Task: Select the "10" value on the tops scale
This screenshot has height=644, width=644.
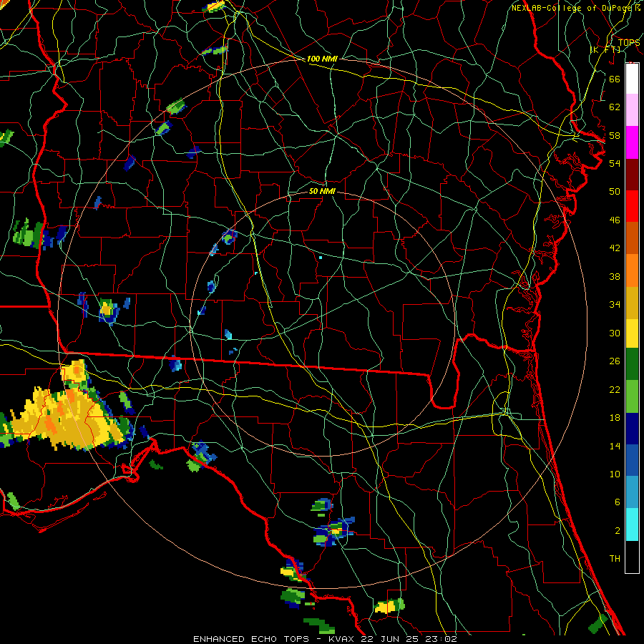Action: click(x=615, y=474)
